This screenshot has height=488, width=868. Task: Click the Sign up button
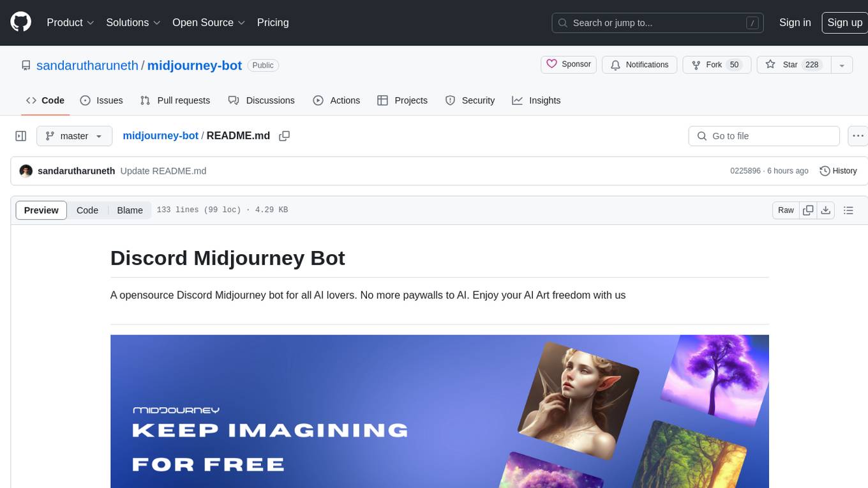844,22
